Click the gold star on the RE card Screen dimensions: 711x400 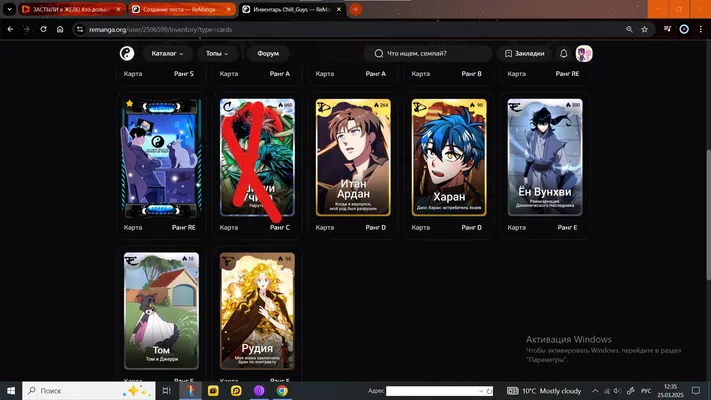[x=130, y=104]
